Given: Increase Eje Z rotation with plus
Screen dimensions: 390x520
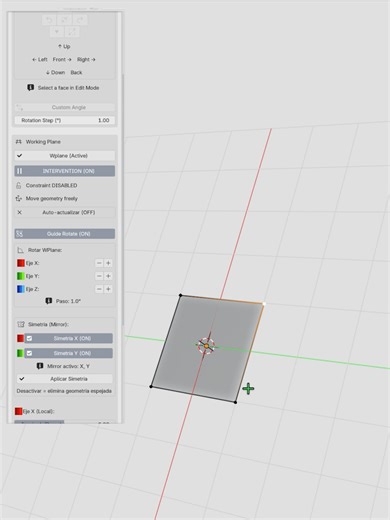Looking at the screenshot, I should tap(108, 289).
